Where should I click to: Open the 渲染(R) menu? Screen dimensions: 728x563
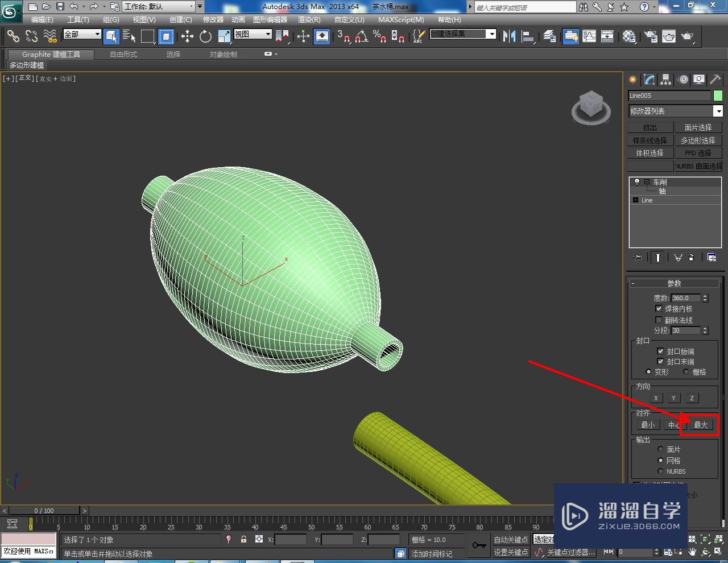coord(309,19)
